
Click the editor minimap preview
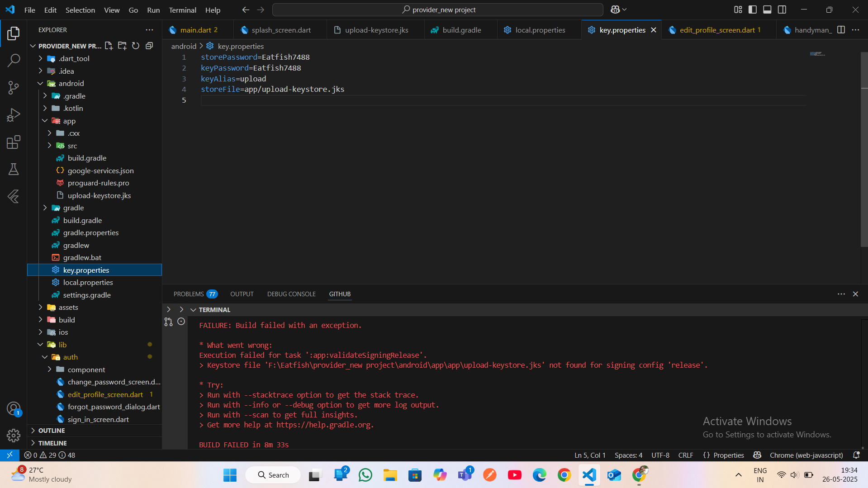[x=817, y=54]
